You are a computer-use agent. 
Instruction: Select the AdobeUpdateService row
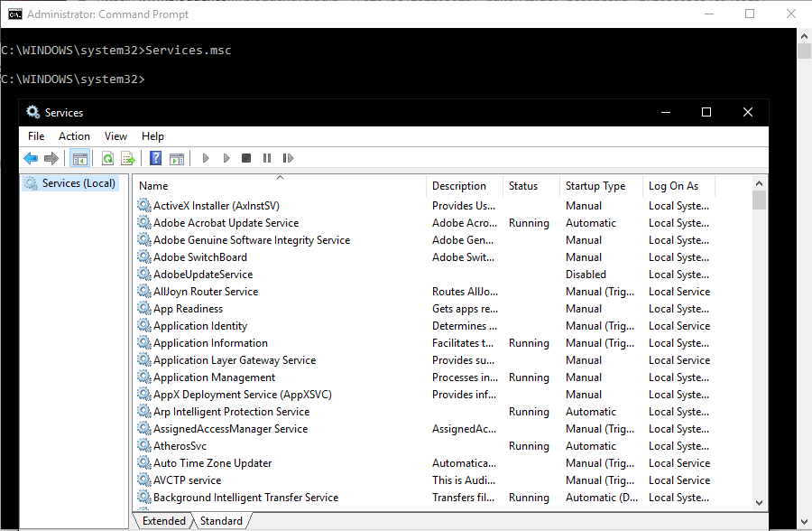tap(425, 274)
